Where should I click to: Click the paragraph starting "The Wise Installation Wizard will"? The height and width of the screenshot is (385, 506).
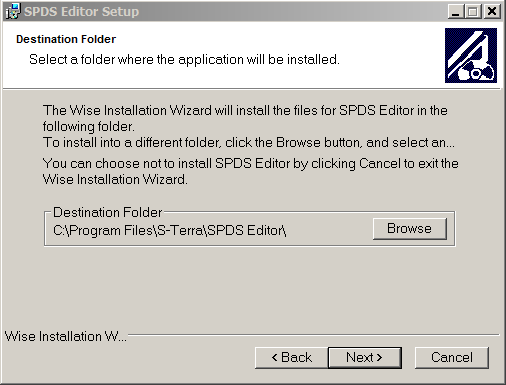245,118
